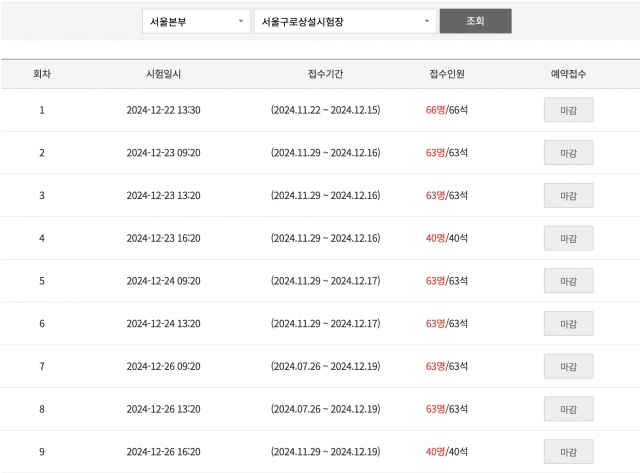
Task: Click the 접수인원 column header
Action: (447, 74)
